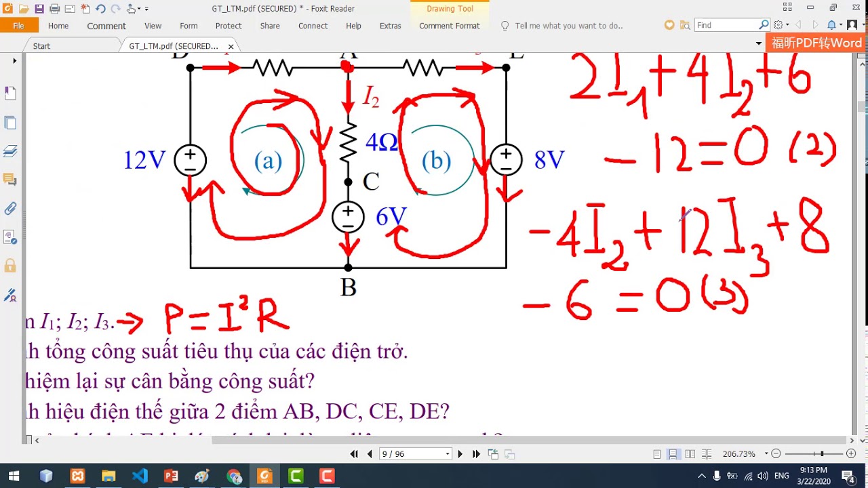Viewport: 868px width, 488px height.
Task: Click the Tell me what you want to do box
Action: coord(569,26)
